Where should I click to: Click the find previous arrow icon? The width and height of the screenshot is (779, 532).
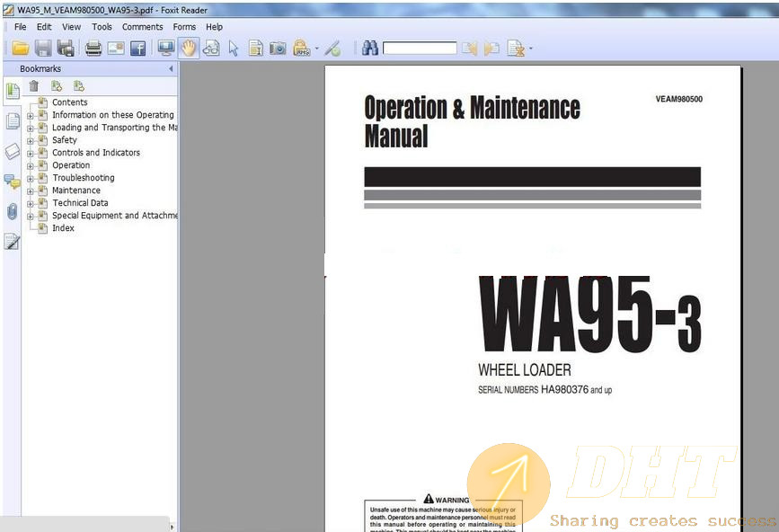[470, 49]
